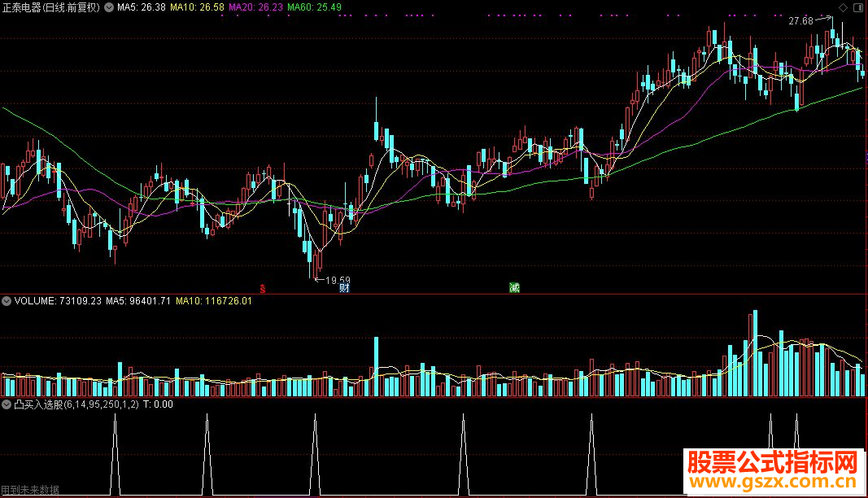Click the red S marker below the chart
Viewport: 868px width, 498px height.
[263, 288]
